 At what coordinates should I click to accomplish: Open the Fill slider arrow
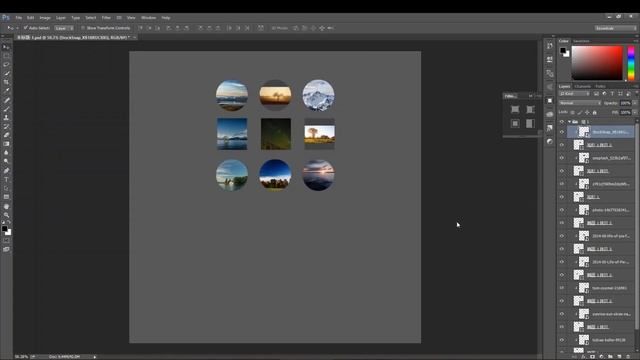click(634, 112)
